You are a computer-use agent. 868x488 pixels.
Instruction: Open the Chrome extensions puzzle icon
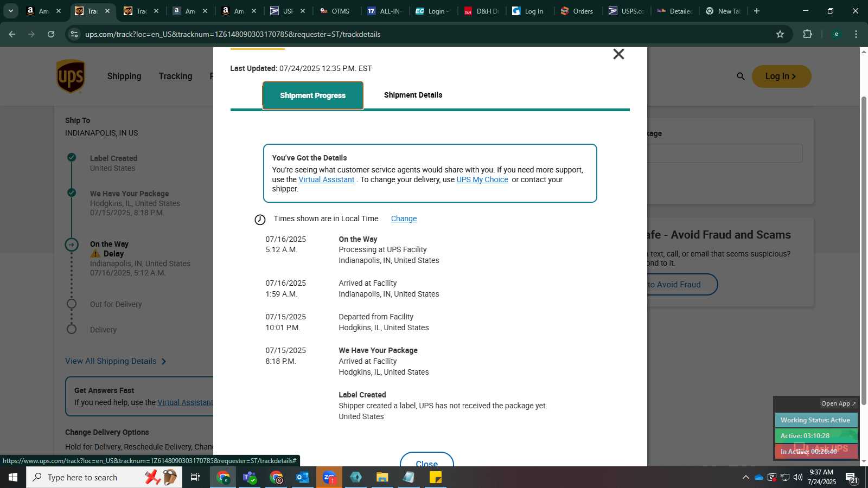coord(807,34)
